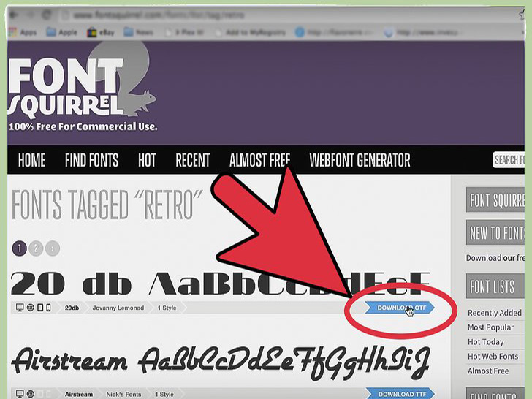Image resolution: width=532 pixels, height=399 pixels.
Task: Open the Hot Today list link
Action: [485, 342]
